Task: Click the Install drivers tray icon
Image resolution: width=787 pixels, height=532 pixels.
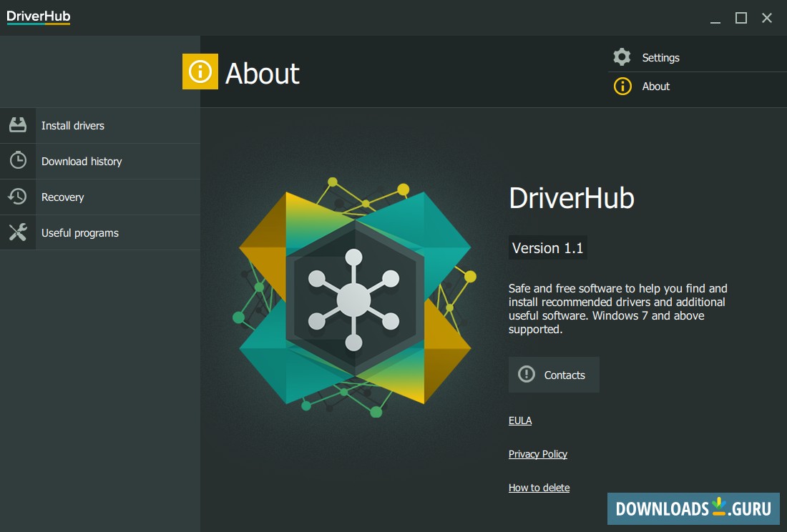Action: pos(18,125)
